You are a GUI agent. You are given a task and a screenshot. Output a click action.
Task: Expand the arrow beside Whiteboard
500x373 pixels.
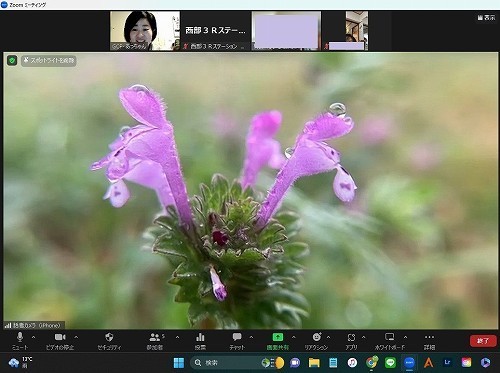point(405,337)
